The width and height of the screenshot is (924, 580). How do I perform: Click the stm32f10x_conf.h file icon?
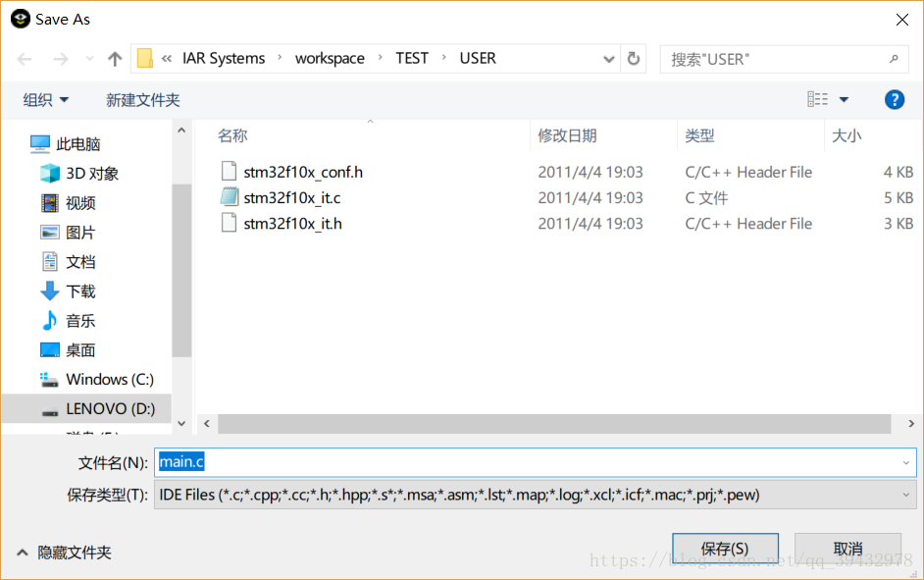point(229,171)
